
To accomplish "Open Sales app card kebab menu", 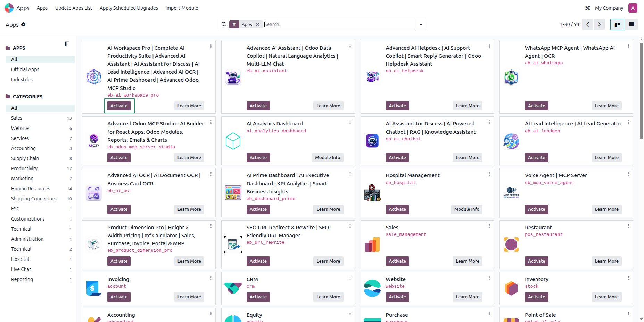I will pos(489,226).
